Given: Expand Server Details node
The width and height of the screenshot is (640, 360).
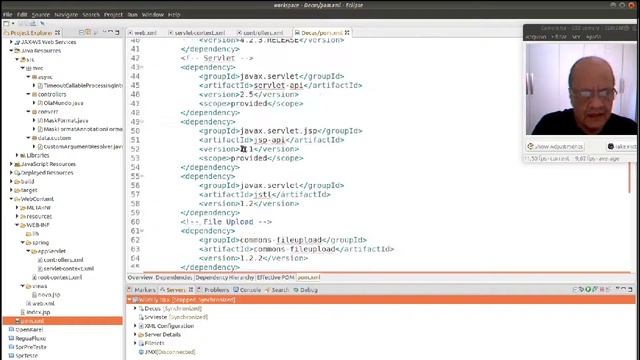Looking at the screenshot, I should 136,334.
